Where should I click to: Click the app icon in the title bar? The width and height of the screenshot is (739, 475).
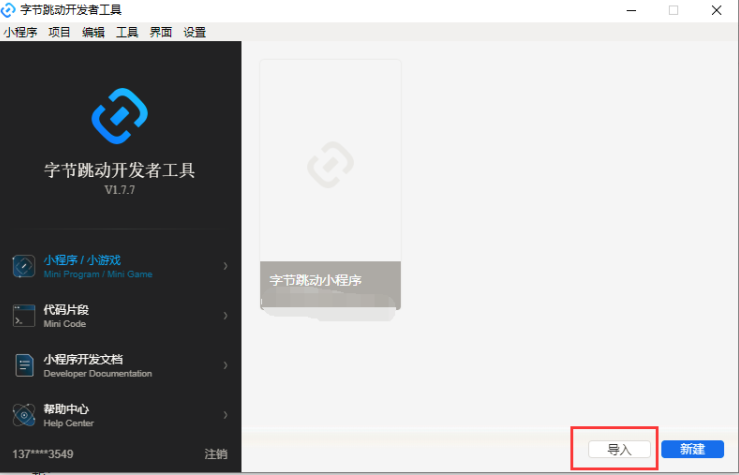click(x=9, y=10)
